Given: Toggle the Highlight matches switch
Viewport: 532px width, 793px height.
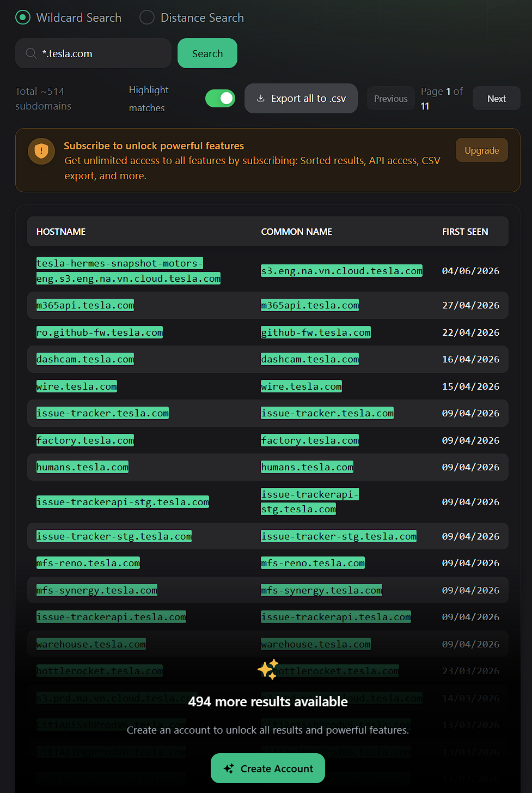Looking at the screenshot, I should coord(220,99).
